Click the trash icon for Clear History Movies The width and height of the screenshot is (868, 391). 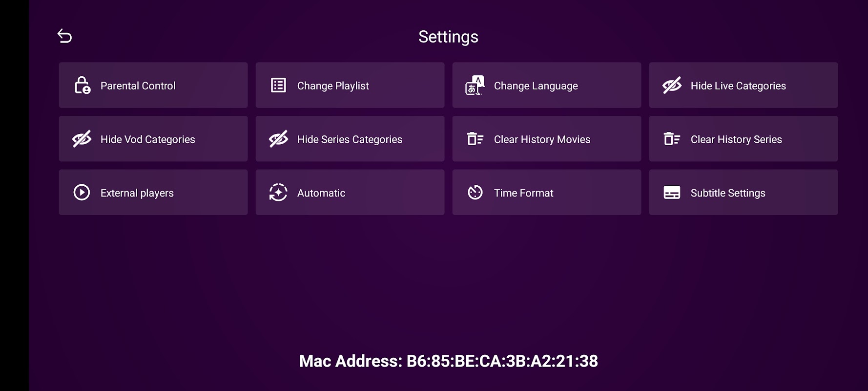point(475,139)
